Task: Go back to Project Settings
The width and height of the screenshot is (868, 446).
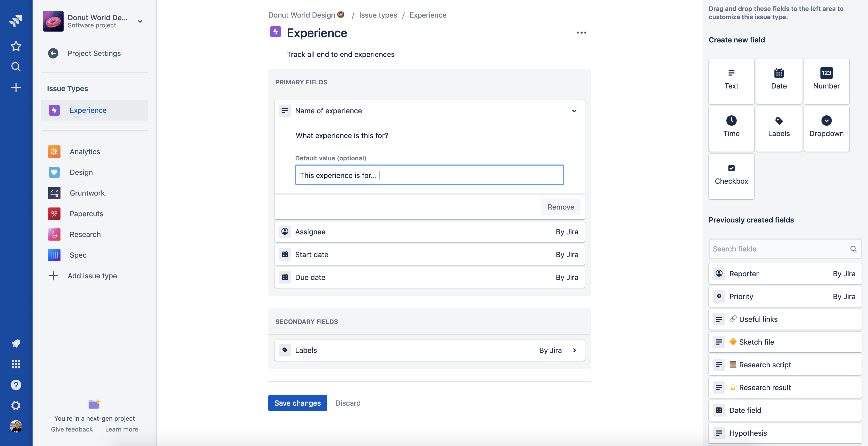Action: [x=84, y=53]
